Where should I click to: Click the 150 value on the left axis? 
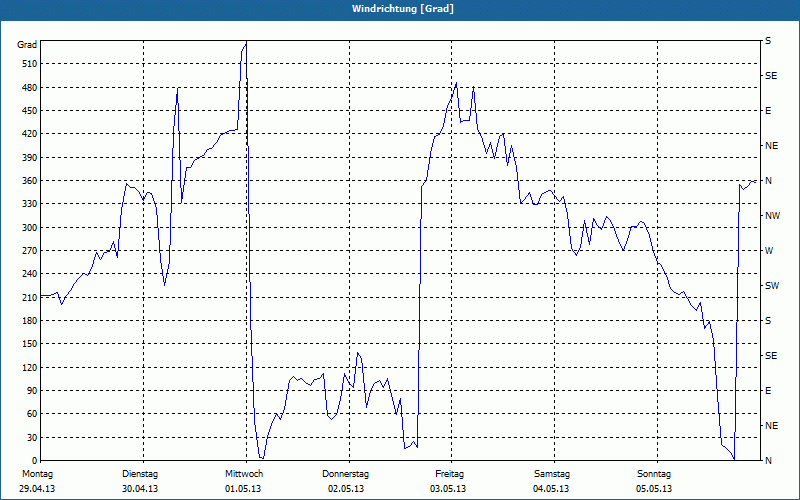(30, 344)
